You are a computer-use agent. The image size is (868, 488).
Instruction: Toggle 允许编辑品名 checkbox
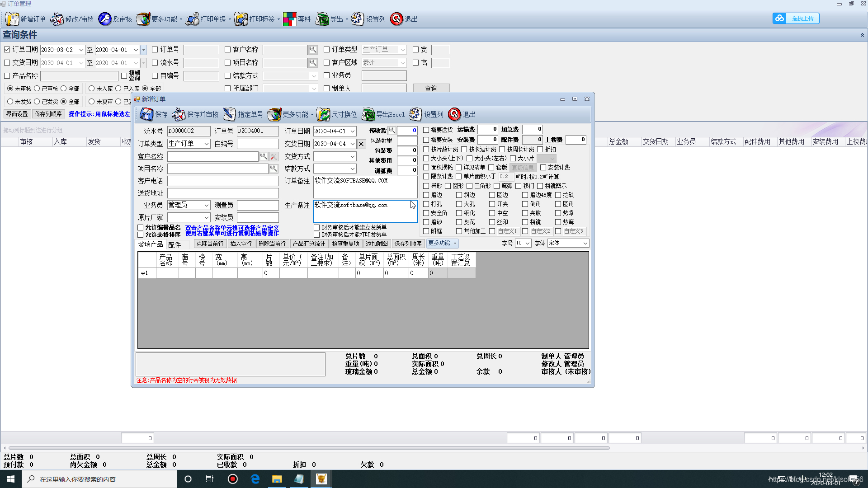click(x=141, y=228)
